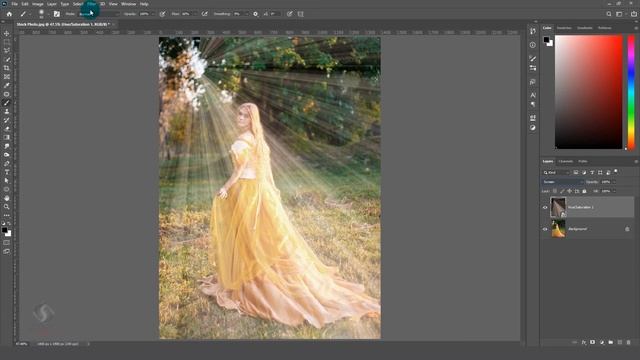This screenshot has height=360, width=640.
Task: Toggle pressure for size button
Action: pyautogui.click(x=289, y=14)
